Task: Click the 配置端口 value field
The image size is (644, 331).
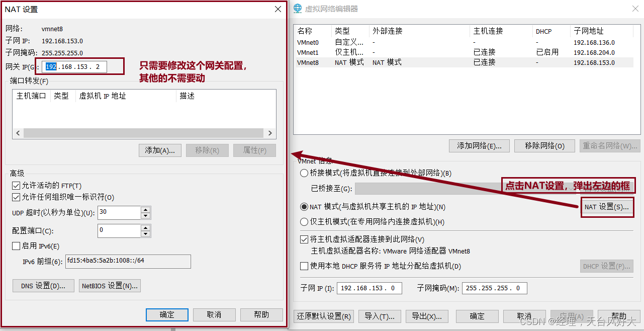Action: point(119,231)
